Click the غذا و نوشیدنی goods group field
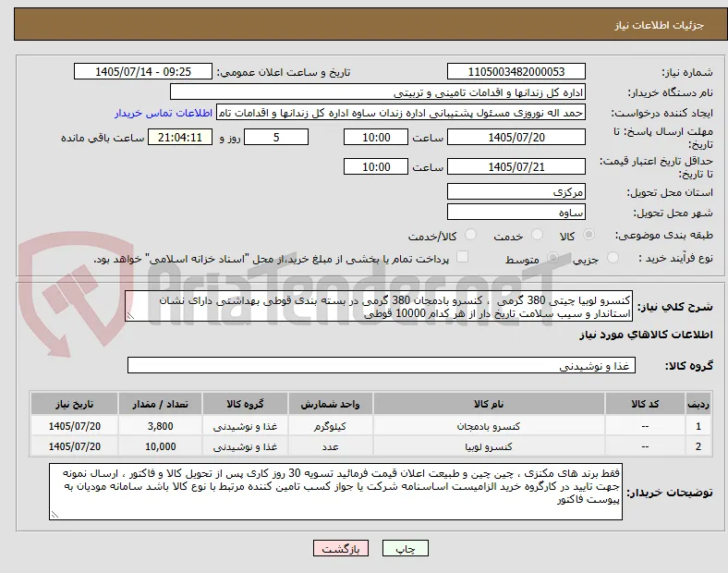 [x=382, y=365]
